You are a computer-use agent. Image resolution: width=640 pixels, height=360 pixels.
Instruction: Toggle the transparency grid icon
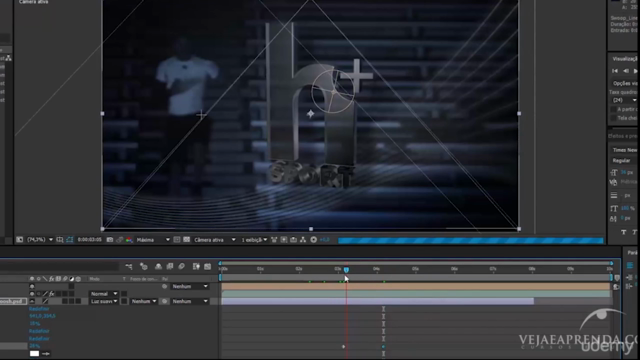pos(177,240)
